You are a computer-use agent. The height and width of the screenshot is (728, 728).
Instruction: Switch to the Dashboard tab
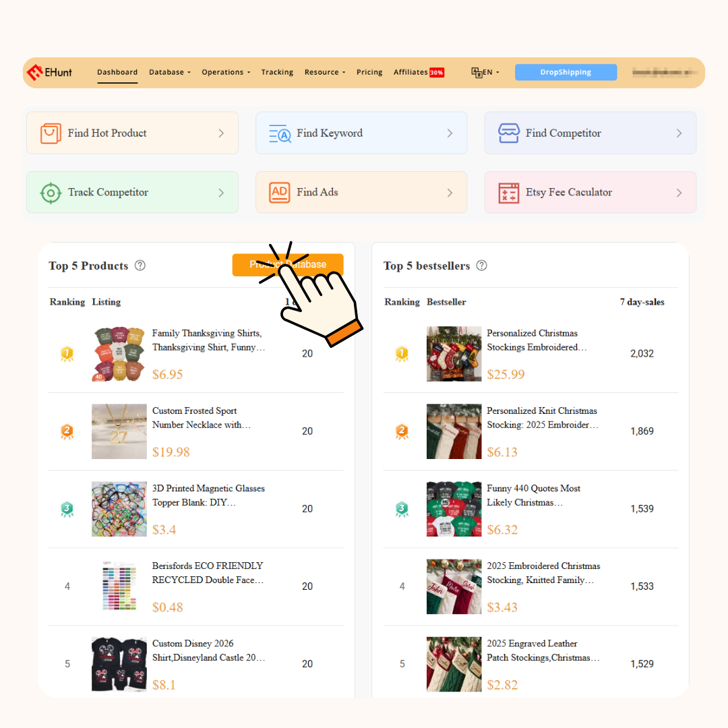tap(117, 71)
